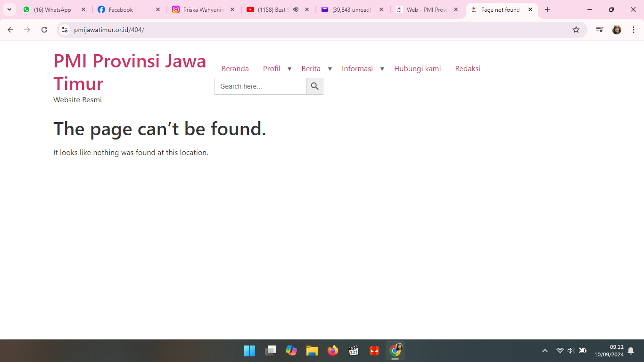Screen dimensions: 644x362
Task: Reload the current page
Action: [44, 30]
